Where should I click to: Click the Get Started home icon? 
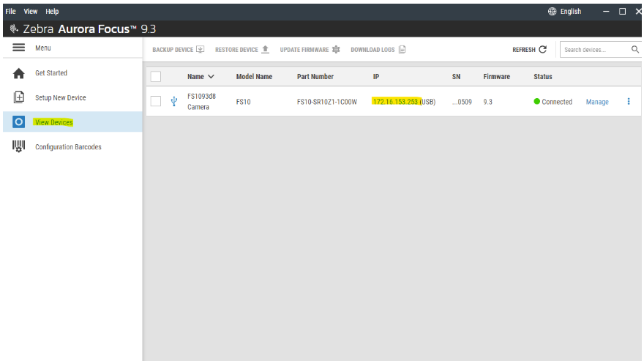click(18, 73)
